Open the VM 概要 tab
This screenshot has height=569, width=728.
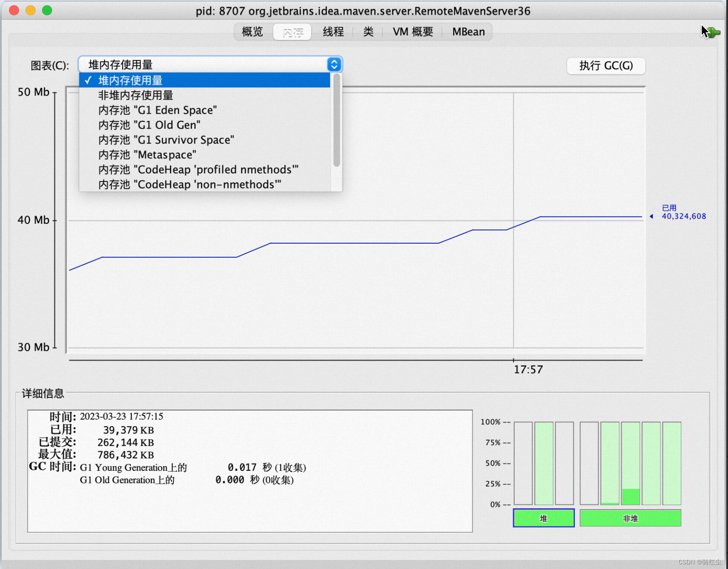pyautogui.click(x=413, y=32)
